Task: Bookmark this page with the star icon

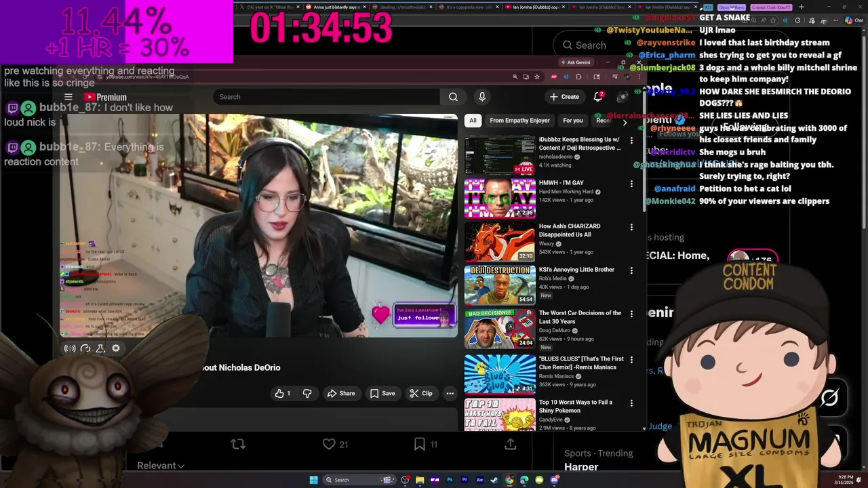Action: click(536, 77)
